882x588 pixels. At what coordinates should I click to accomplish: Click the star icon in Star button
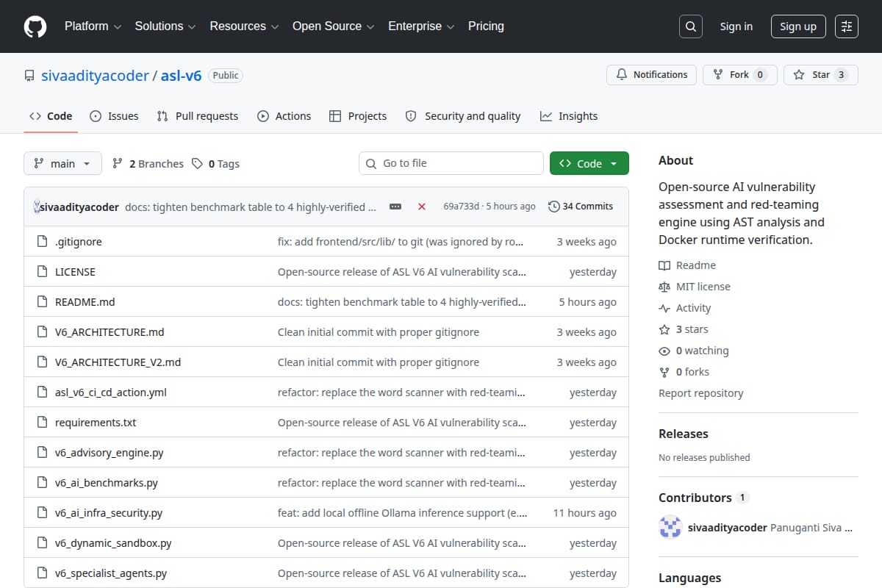[799, 75]
